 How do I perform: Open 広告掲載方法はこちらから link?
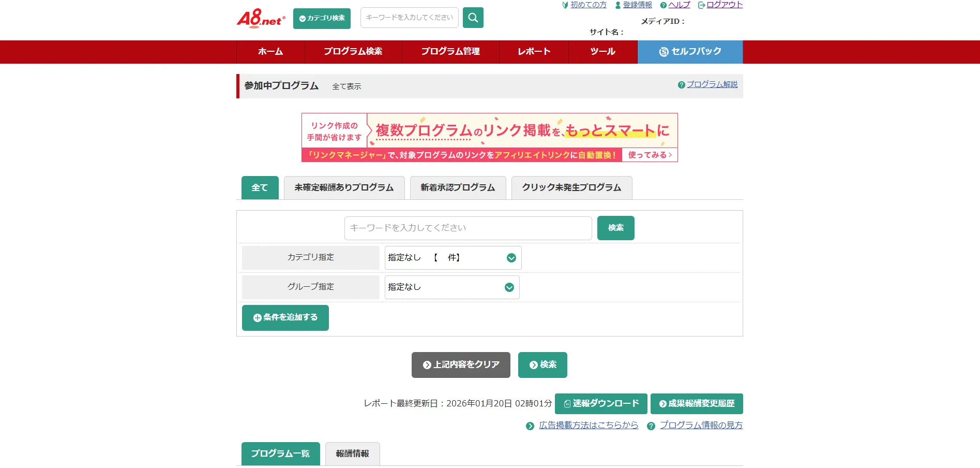589,425
